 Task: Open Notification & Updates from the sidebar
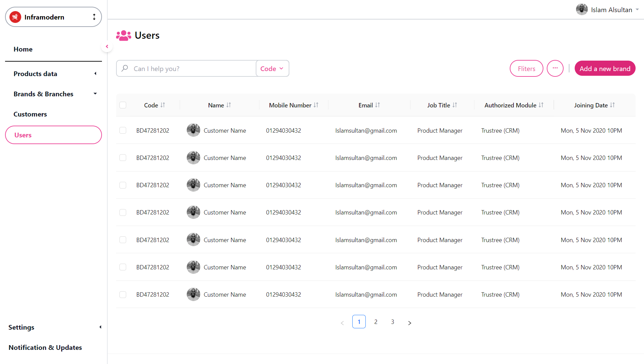coord(45,347)
